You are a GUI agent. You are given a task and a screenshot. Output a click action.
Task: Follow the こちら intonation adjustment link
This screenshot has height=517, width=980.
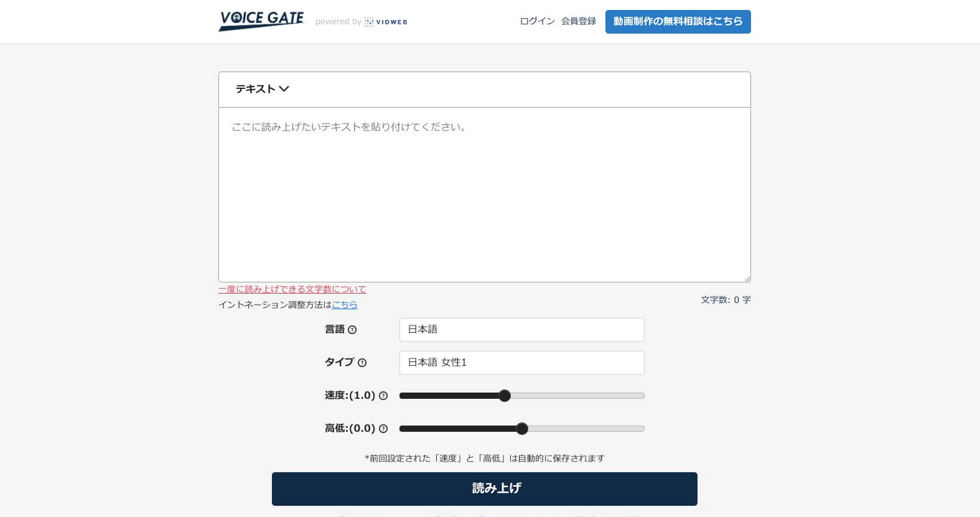345,305
